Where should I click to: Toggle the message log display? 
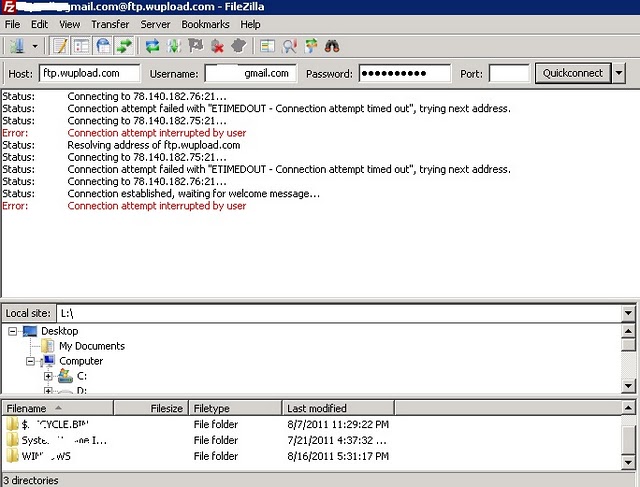(59, 46)
